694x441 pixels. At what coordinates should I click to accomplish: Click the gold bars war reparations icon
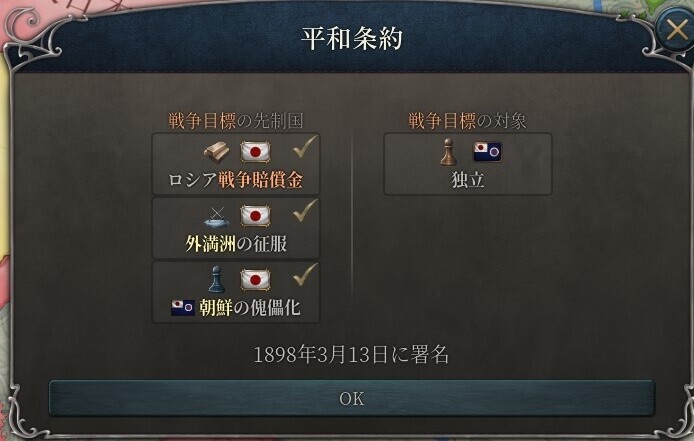[x=217, y=152]
